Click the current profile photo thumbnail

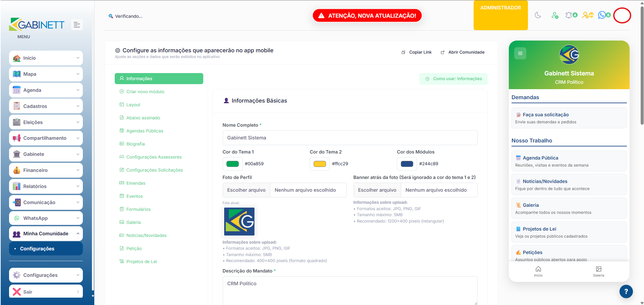(x=239, y=222)
